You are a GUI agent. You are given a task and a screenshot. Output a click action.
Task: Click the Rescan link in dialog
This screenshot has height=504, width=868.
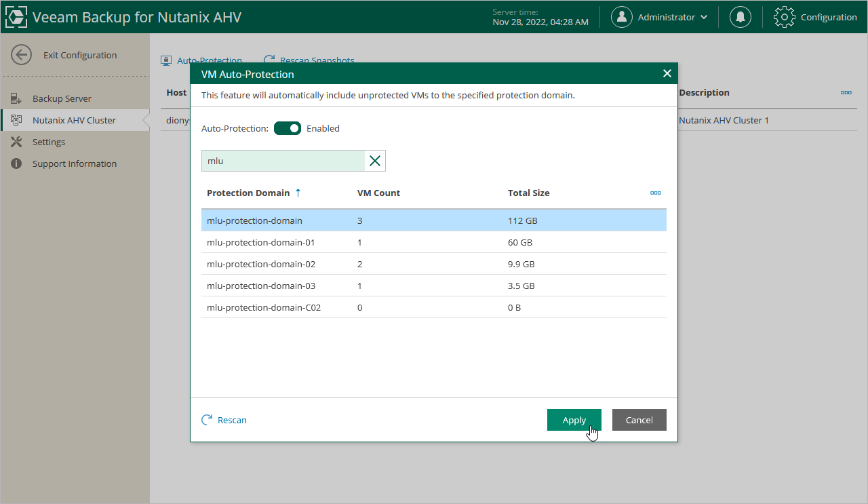(232, 420)
